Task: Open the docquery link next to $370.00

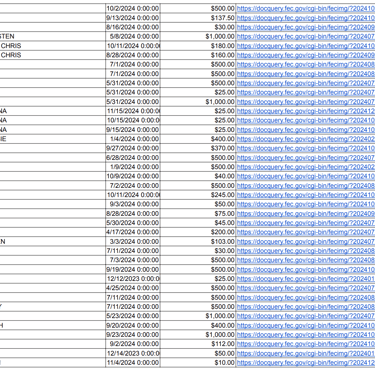Action: point(306,148)
